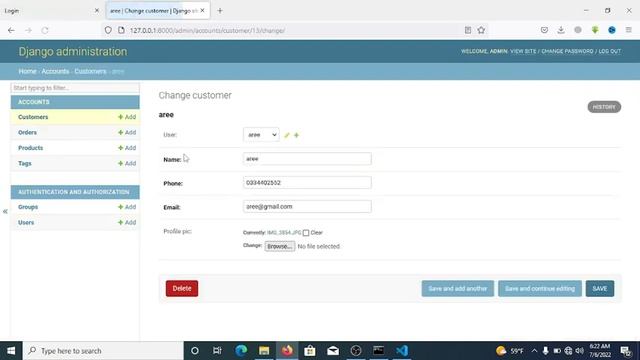Focus the Email input field
The height and width of the screenshot is (360, 640).
[x=307, y=207]
